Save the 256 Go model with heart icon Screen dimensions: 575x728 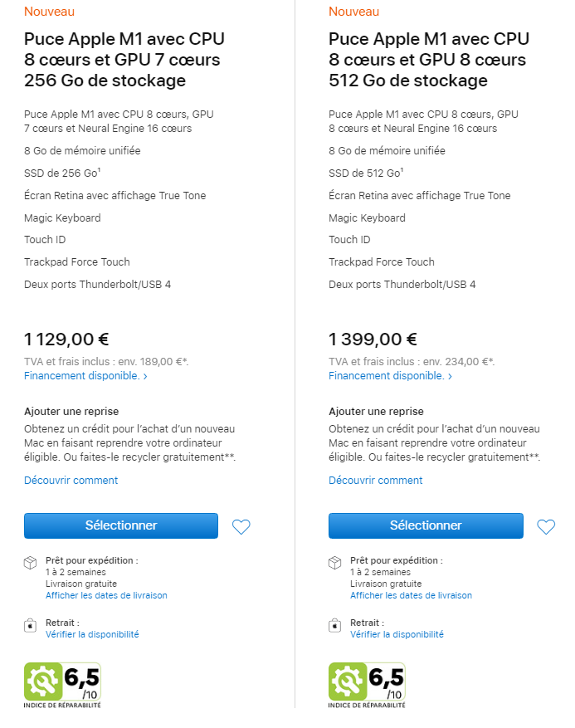241,526
